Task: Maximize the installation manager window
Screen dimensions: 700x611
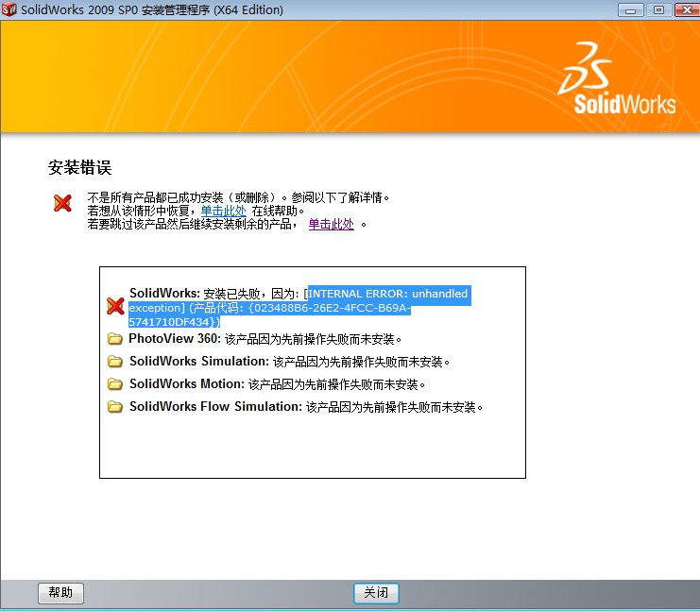Action: pyautogui.click(x=658, y=9)
